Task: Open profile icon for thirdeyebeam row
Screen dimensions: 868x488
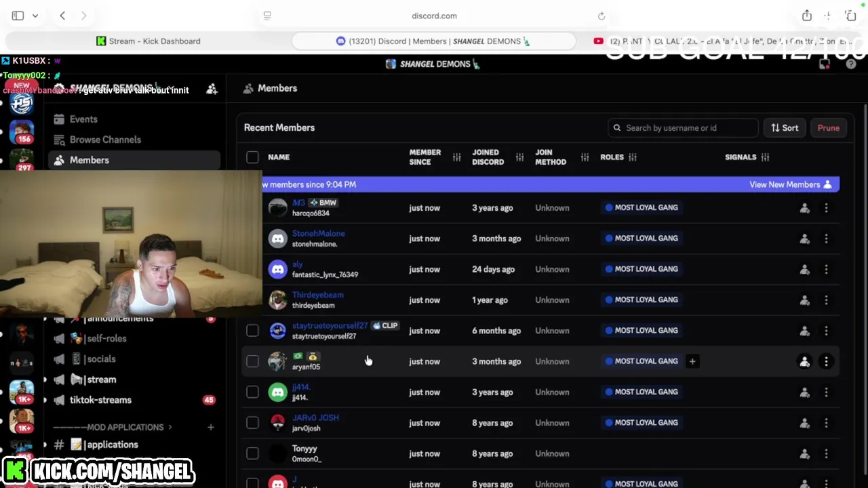Action: (x=804, y=300)
